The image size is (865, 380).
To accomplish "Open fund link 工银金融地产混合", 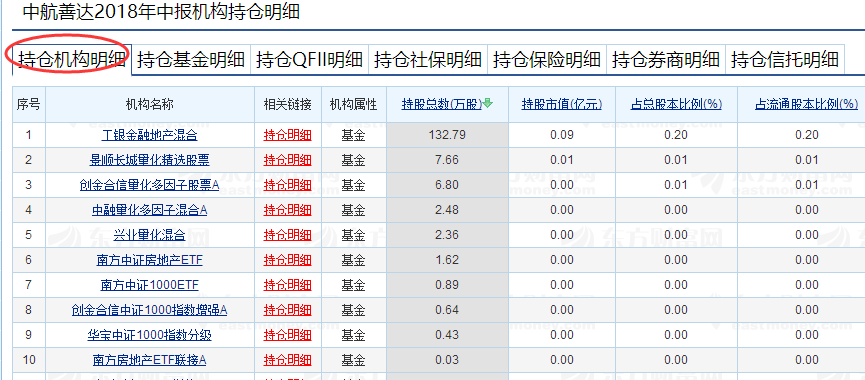I will tap(149, 135).
